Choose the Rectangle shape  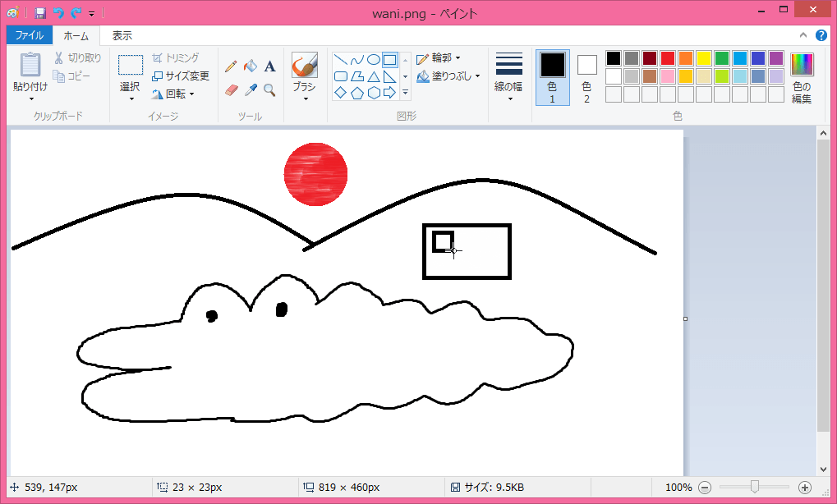390,59
